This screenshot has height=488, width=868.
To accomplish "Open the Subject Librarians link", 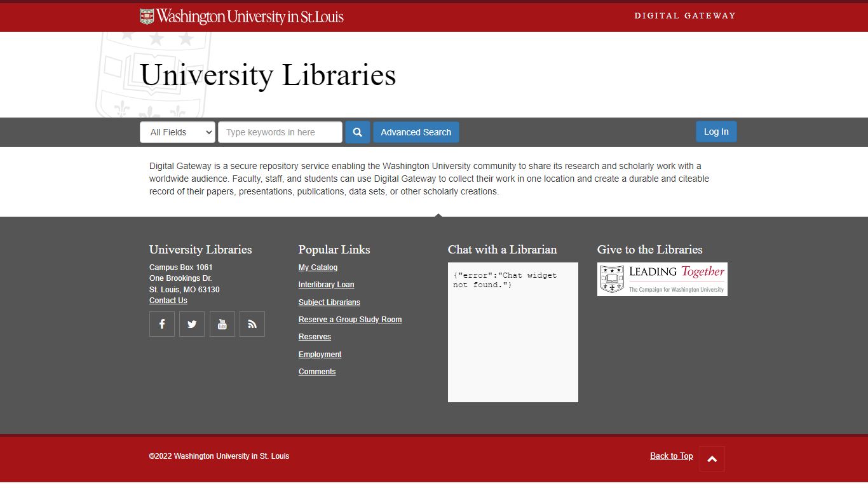I will pyautogui.click(x=329, y=302).
